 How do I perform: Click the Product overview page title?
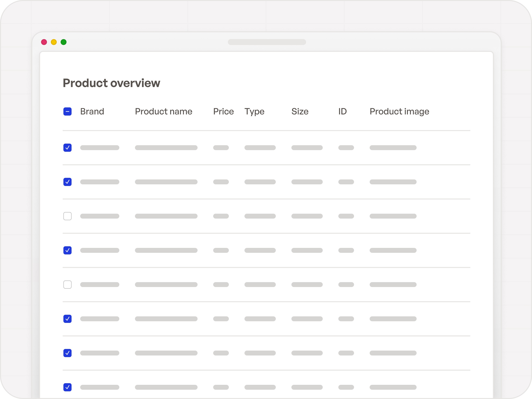[x=112, y=83]
